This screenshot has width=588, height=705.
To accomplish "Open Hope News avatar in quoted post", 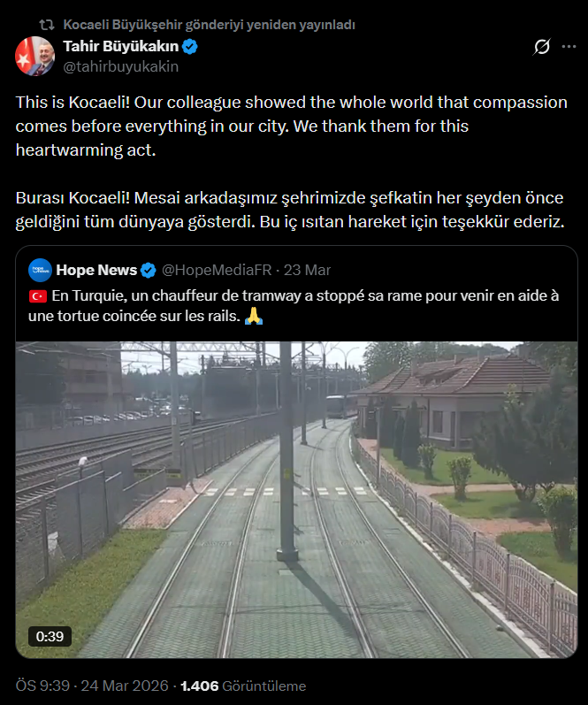I will coord(40,270).
